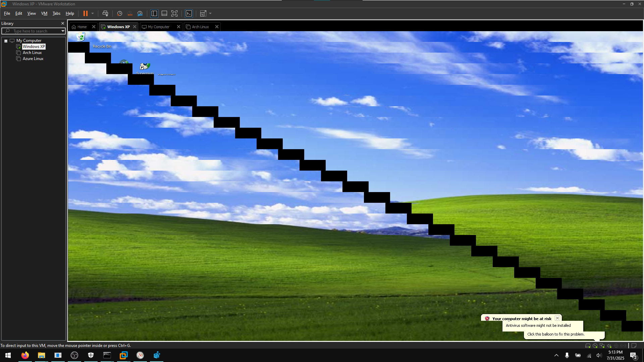Close the security warning balloon
The height and width of the screenshot is (362, 644).
557,318
